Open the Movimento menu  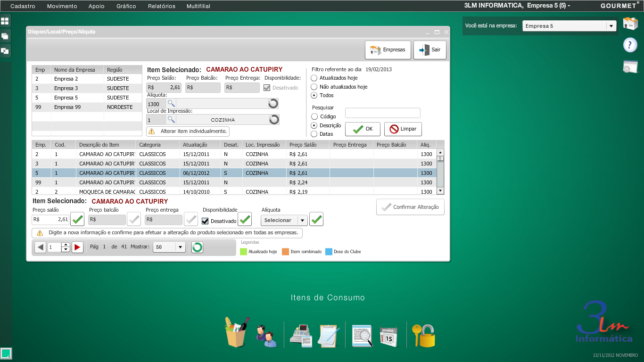tap(62, 6)
